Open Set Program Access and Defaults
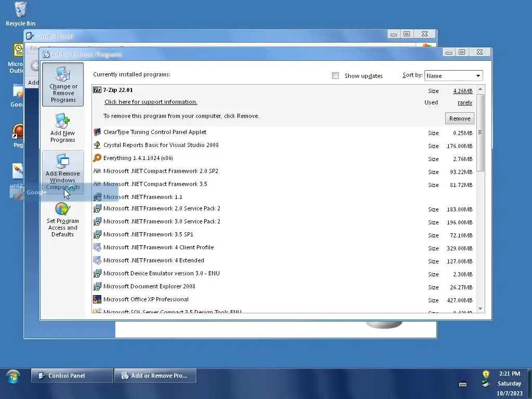532x399 pixels. pos(63,220)
